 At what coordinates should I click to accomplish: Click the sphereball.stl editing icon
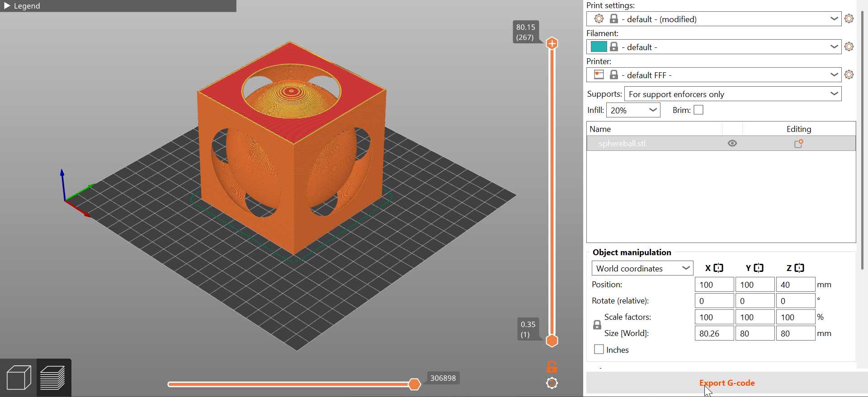pyautogui.click(x=798, y=144)
